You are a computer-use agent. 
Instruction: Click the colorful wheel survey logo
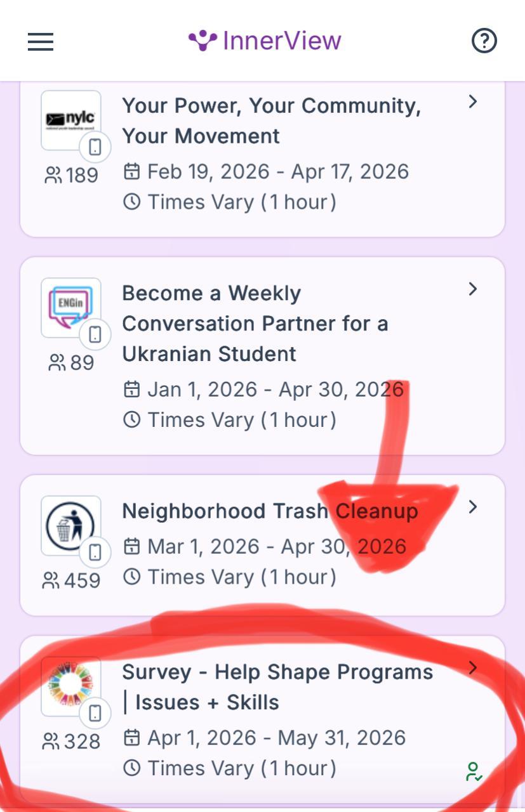[x=70, y=686]
